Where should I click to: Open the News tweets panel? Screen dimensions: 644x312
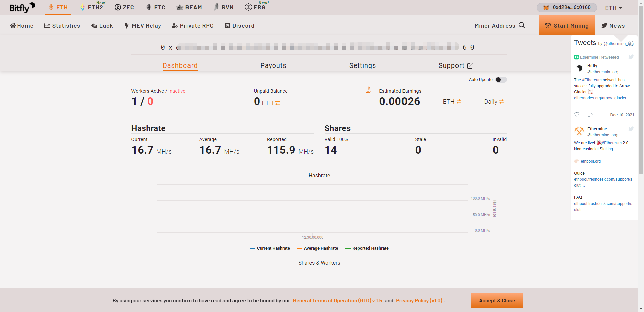[x=613, y=26]
